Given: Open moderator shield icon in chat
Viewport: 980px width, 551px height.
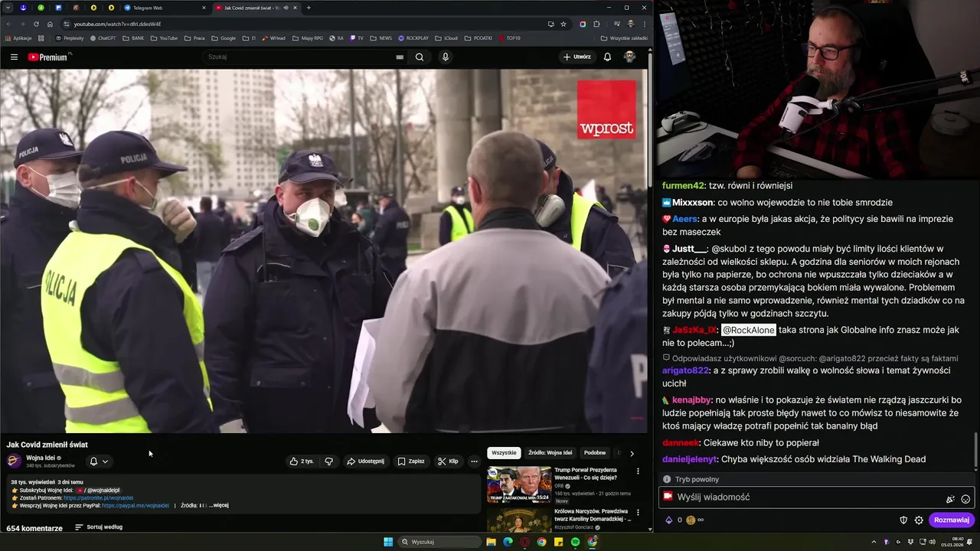Looking at the screenshot, I should [903, 520].
